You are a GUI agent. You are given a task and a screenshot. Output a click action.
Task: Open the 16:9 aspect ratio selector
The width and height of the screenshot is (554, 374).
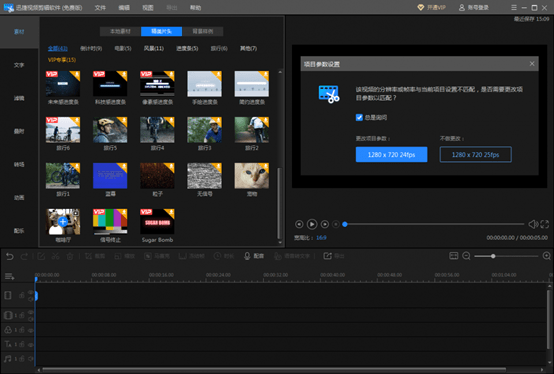tap(321, 238)
